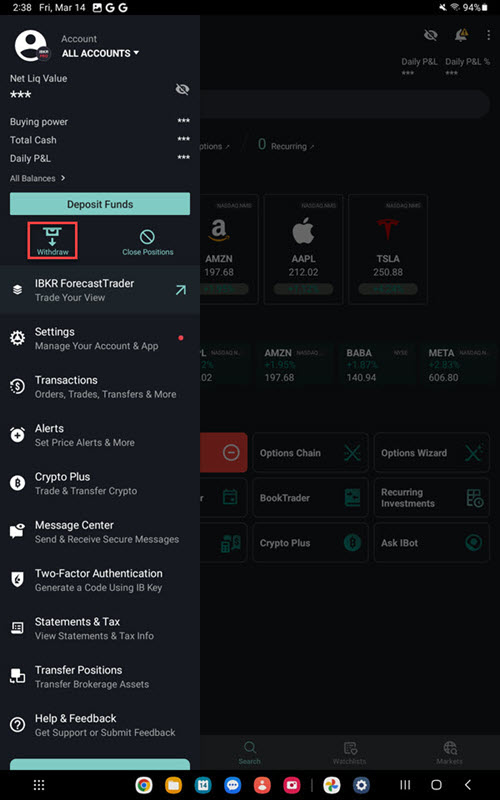Screen dimensions: 500x800
Task: Tap the Deposit Funds button
Action: [100, 204]
